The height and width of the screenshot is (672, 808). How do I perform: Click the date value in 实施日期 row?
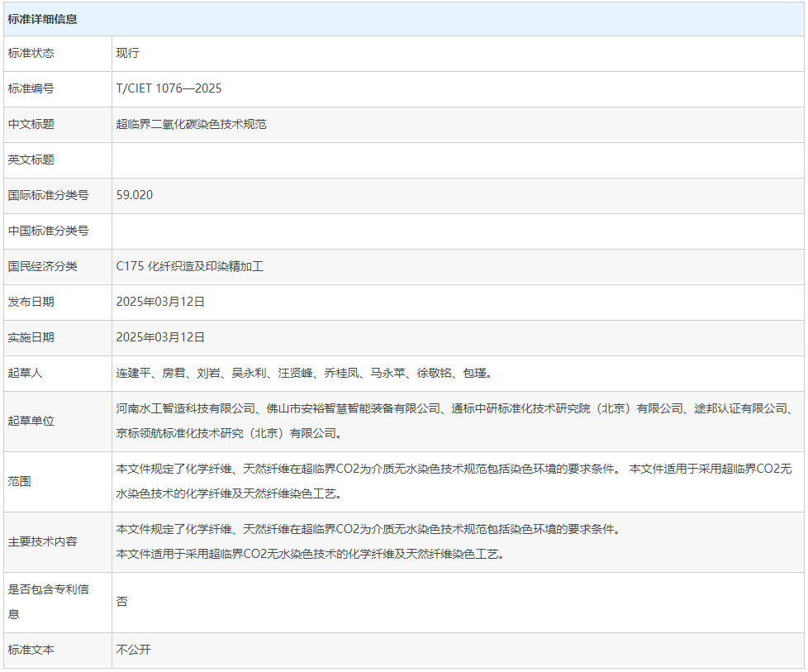coord(160,337)
